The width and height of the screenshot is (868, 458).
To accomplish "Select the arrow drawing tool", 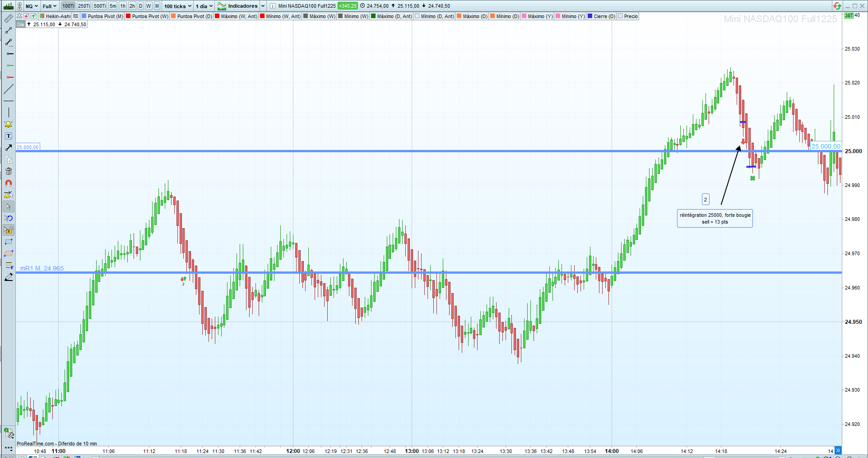I will click(9, 148).
